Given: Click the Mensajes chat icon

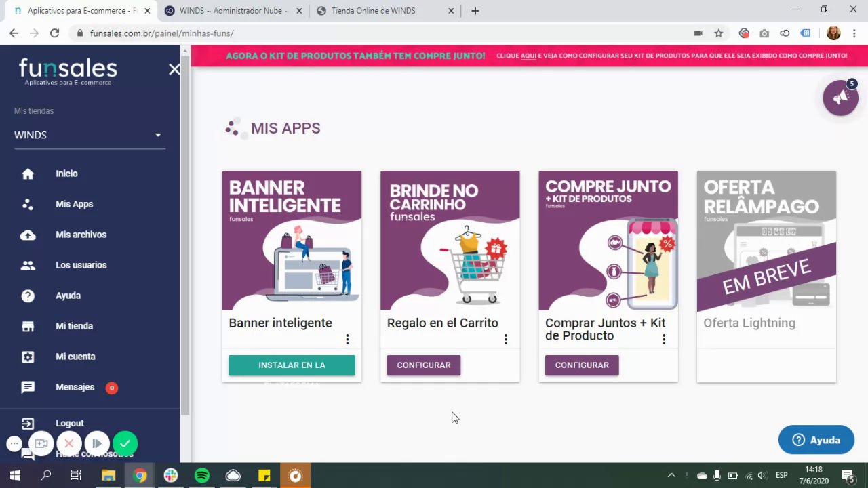Looking at the screenshot, I should [x=28, y=388].
